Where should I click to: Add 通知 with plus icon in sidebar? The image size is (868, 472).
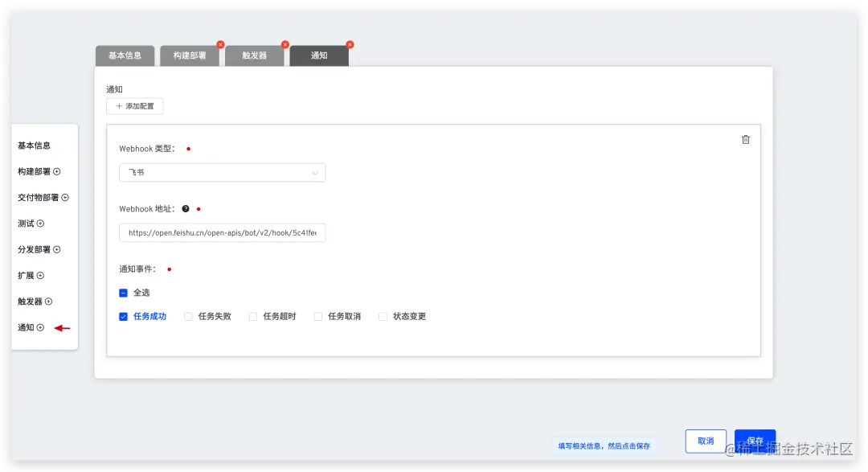[x=40, y=328]
